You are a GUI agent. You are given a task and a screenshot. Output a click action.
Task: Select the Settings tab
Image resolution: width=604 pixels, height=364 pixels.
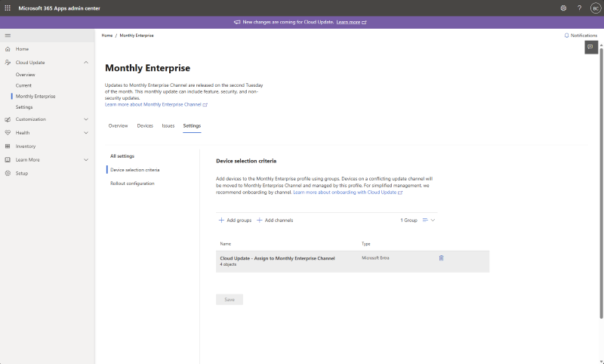point(192,126)
